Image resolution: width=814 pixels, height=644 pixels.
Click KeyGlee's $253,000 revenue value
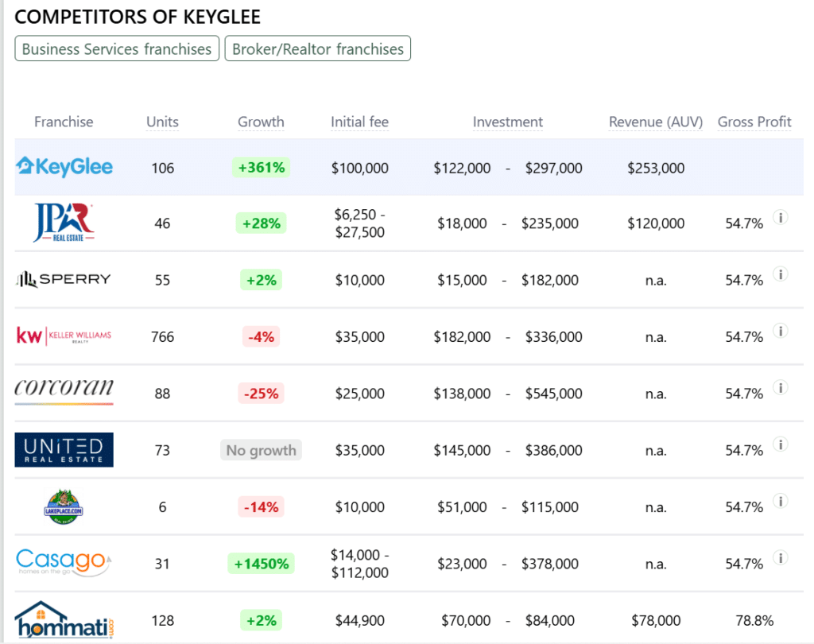(656, 168)
